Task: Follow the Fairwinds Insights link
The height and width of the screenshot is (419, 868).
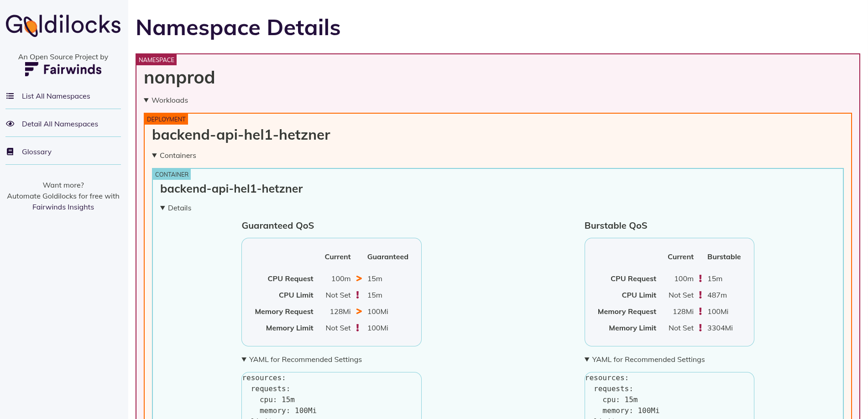Action: pyautogui.click(x=63, y=207)
